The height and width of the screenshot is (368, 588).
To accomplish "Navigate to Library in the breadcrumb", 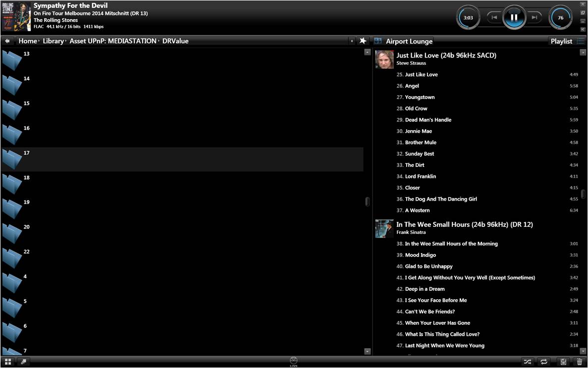I will point(53,41).
